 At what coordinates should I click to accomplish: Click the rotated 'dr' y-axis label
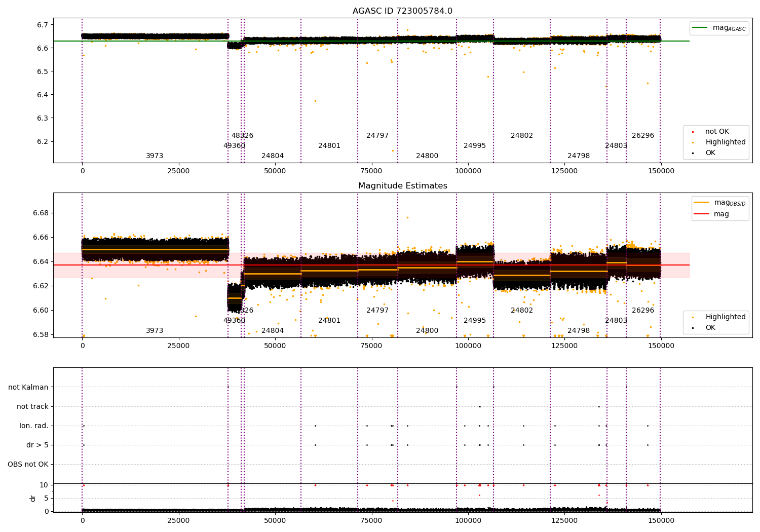pyautogui.click(x=33, y=498)
